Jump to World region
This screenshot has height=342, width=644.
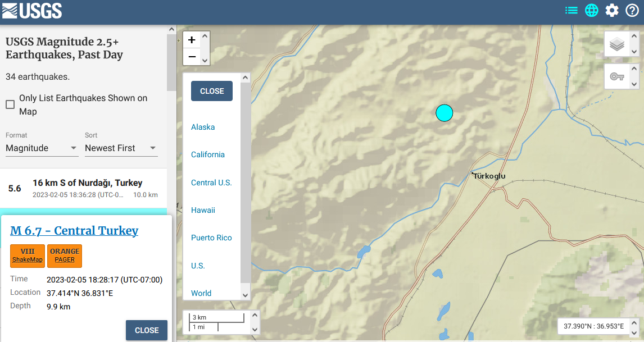(201, 293)
